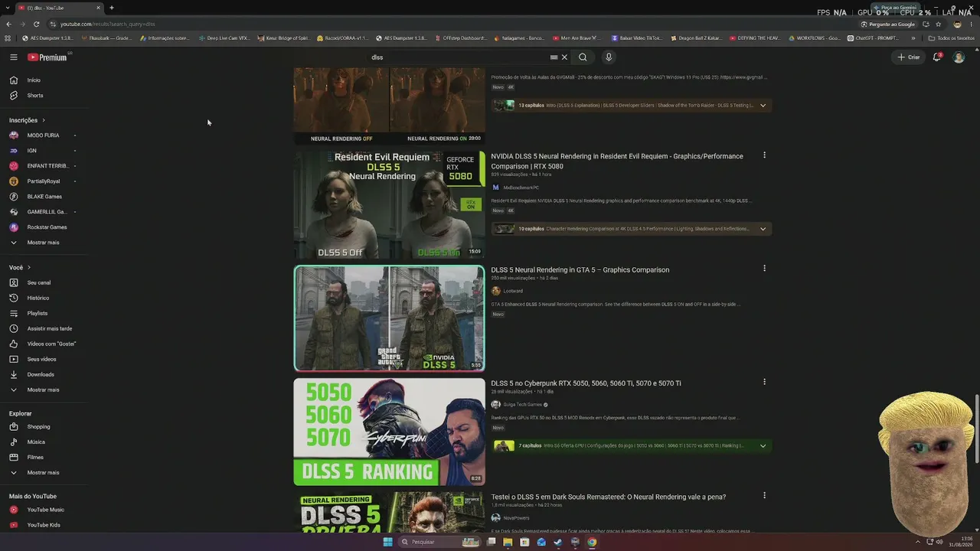Open Steam from the taskbar
Viewport: 980px width, 551px height.
[558, 542]
